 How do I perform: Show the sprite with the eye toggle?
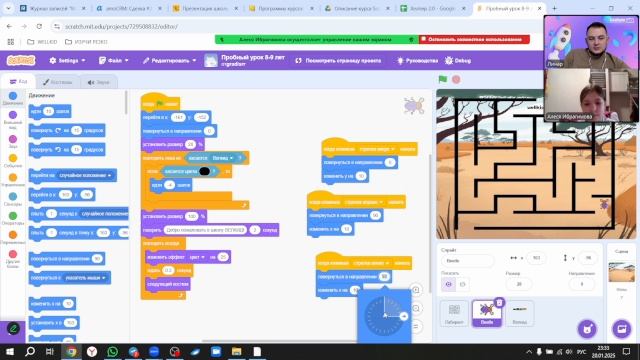pos(448,284)
